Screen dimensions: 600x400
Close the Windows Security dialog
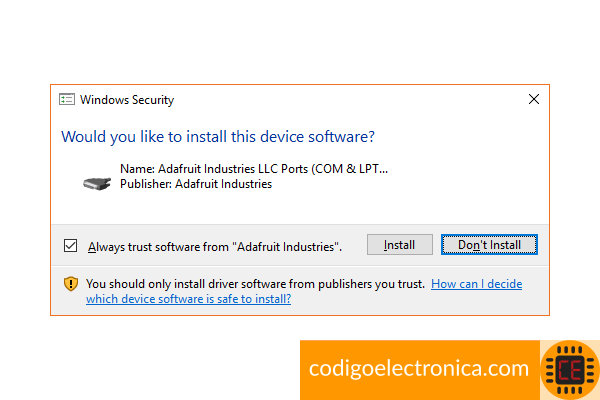534,99
